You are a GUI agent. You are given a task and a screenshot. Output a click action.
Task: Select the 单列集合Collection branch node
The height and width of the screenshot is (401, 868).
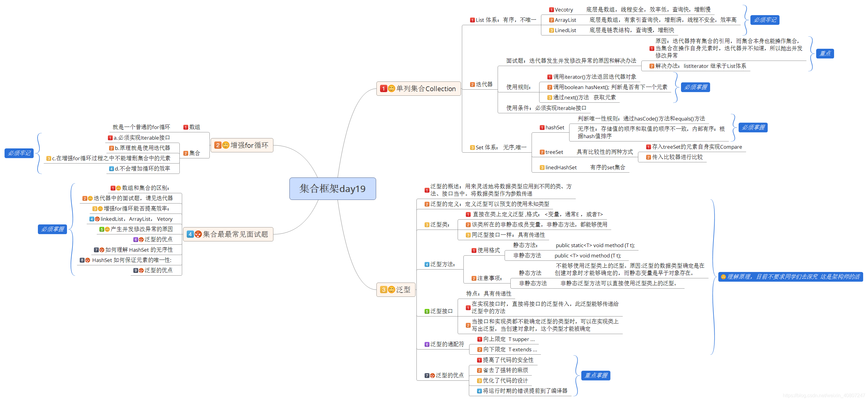(x=418, y=88)
